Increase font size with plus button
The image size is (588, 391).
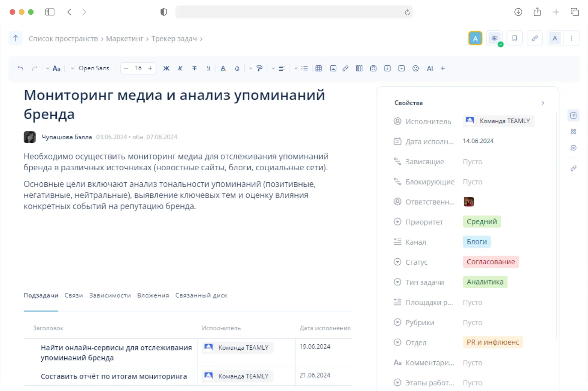[x=150, y=68]
